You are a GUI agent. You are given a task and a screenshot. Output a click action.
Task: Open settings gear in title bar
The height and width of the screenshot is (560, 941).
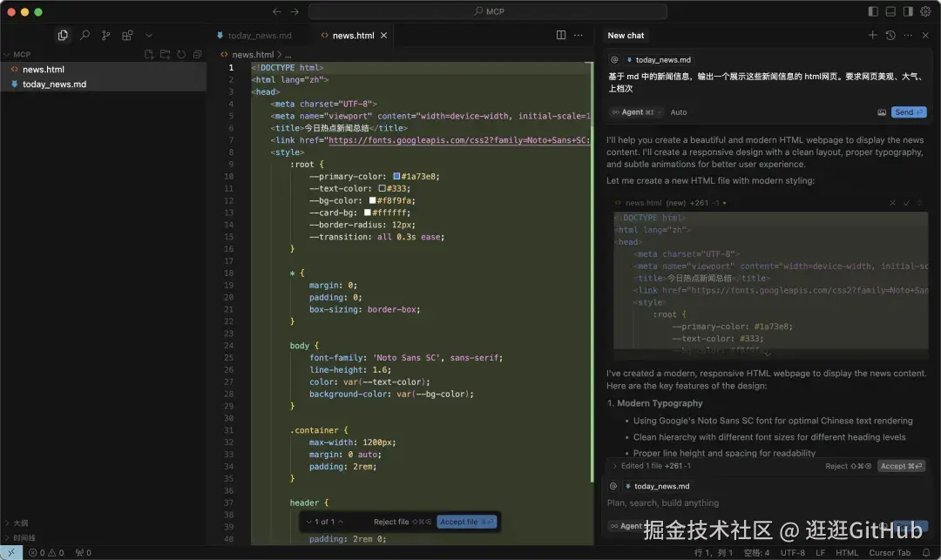click(x=925, y=11)
